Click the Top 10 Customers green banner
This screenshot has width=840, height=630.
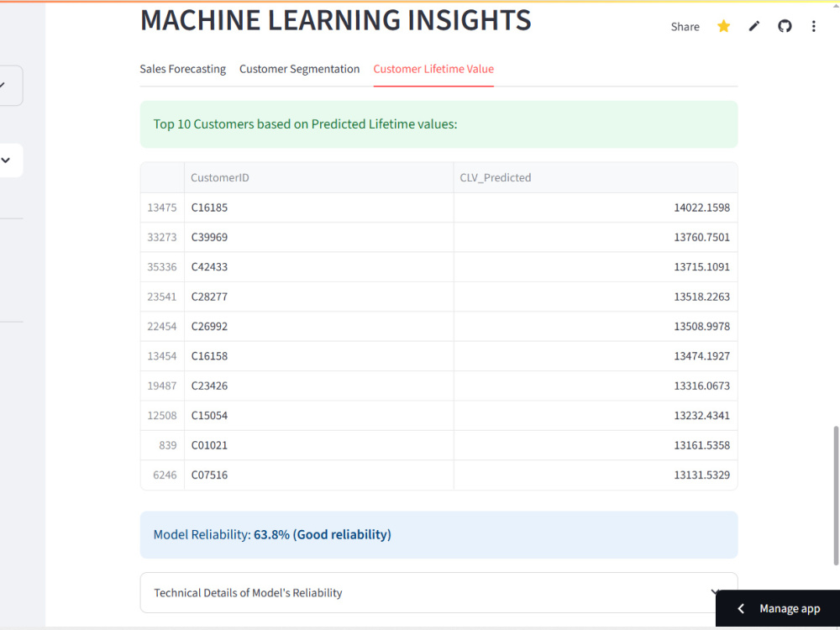pos(438,124)
